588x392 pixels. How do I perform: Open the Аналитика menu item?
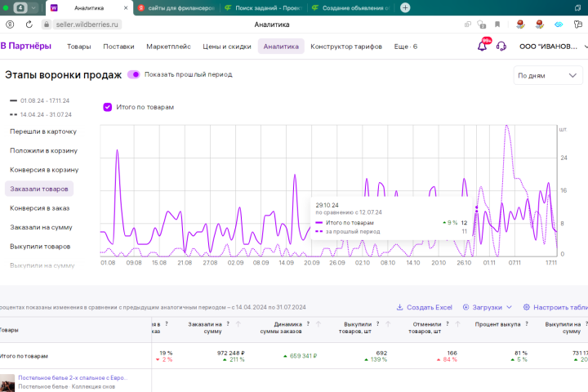coord(281,47)
